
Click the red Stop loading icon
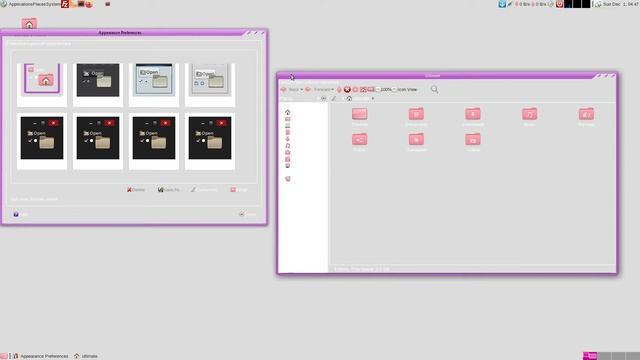(x=347, y=89)
